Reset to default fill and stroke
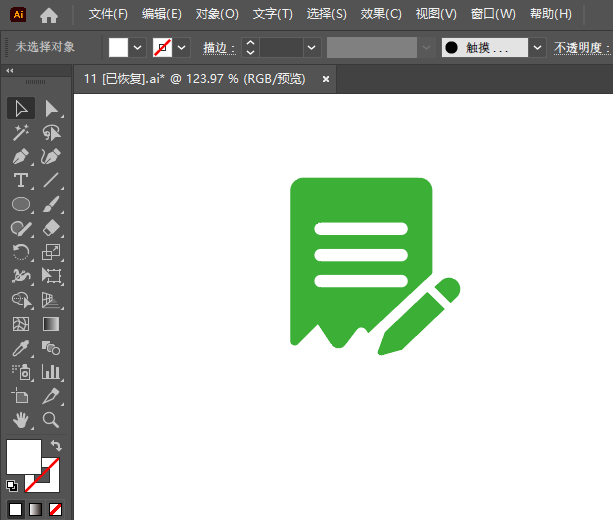The image size is (613, 520). coord(12,486)
